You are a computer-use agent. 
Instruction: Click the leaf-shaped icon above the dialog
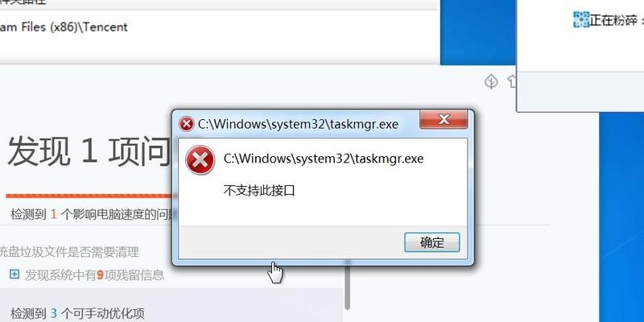491,82
